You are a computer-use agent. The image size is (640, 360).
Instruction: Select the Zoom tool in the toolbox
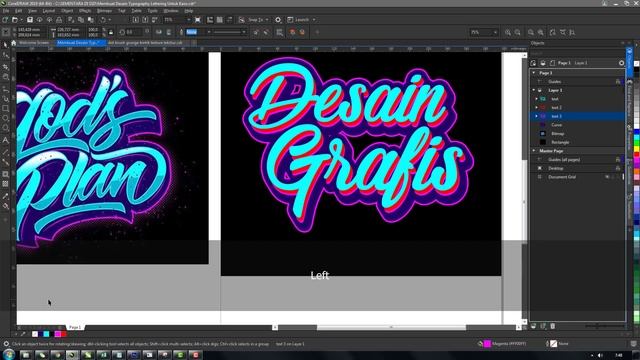click(5, 77)
